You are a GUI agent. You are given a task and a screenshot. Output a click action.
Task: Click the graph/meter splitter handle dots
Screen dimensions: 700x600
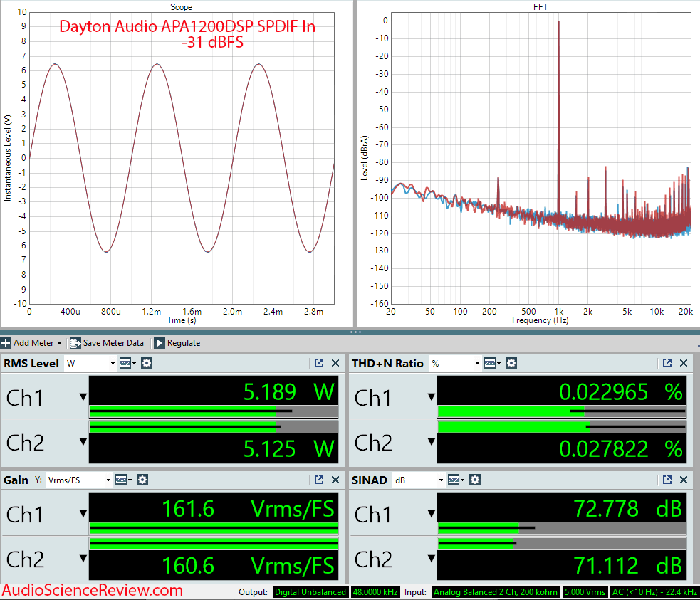pos(355,332)
